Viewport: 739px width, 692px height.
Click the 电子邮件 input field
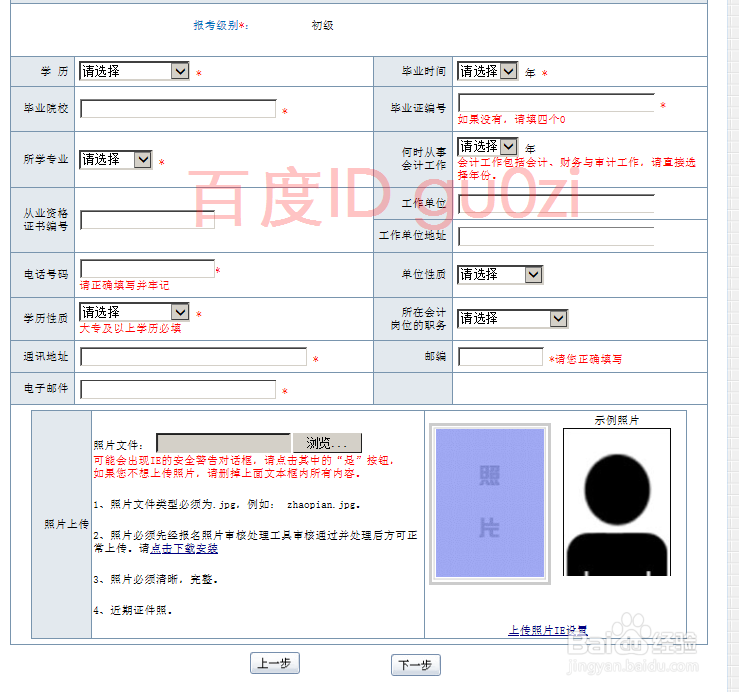(178, 389)
